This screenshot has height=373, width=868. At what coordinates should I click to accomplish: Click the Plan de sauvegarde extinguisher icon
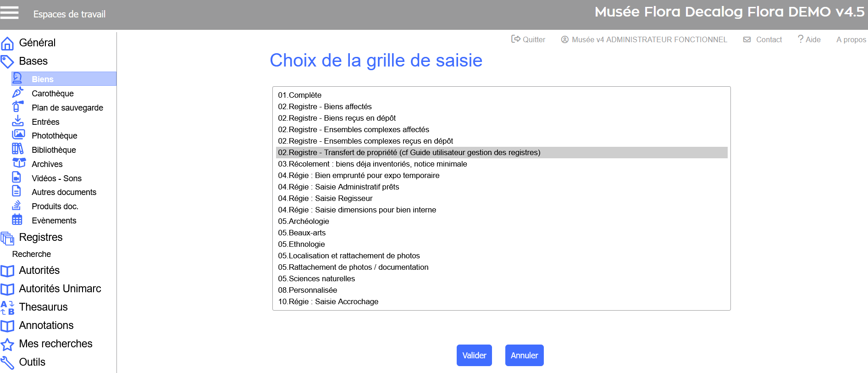17,107
